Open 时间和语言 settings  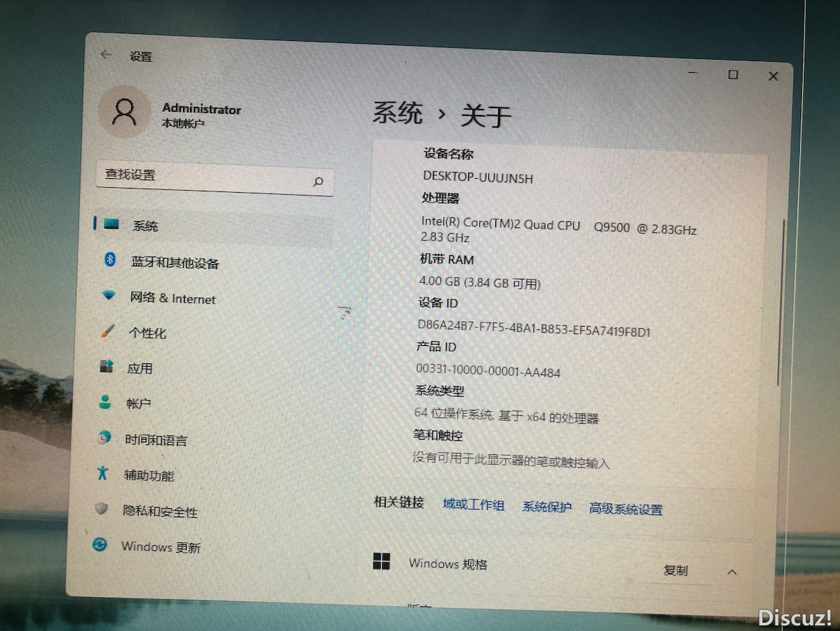[156, 440]
